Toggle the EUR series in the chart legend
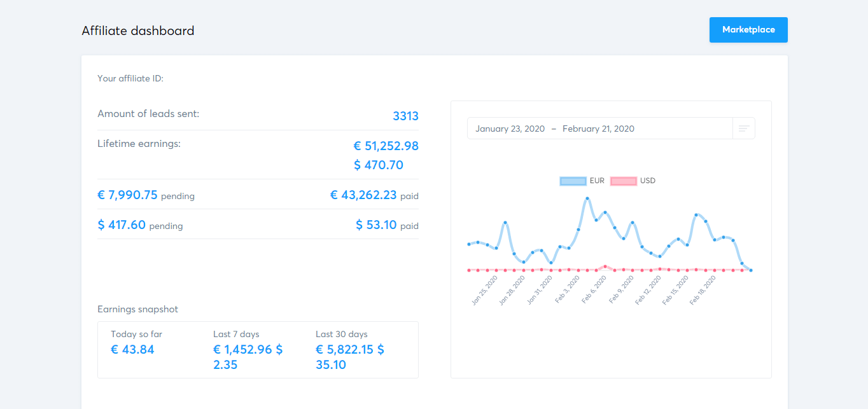 click(597, 181)
